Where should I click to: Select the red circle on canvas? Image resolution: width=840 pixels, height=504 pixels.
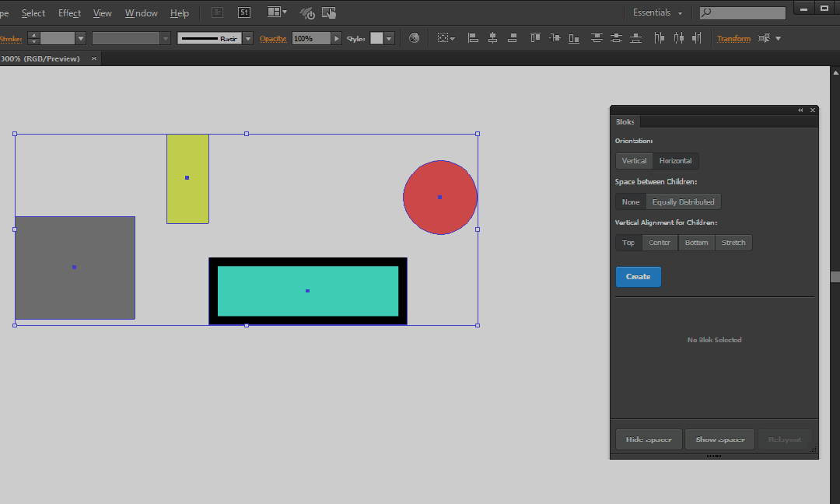pyautogui.click(x=439, y=198)
